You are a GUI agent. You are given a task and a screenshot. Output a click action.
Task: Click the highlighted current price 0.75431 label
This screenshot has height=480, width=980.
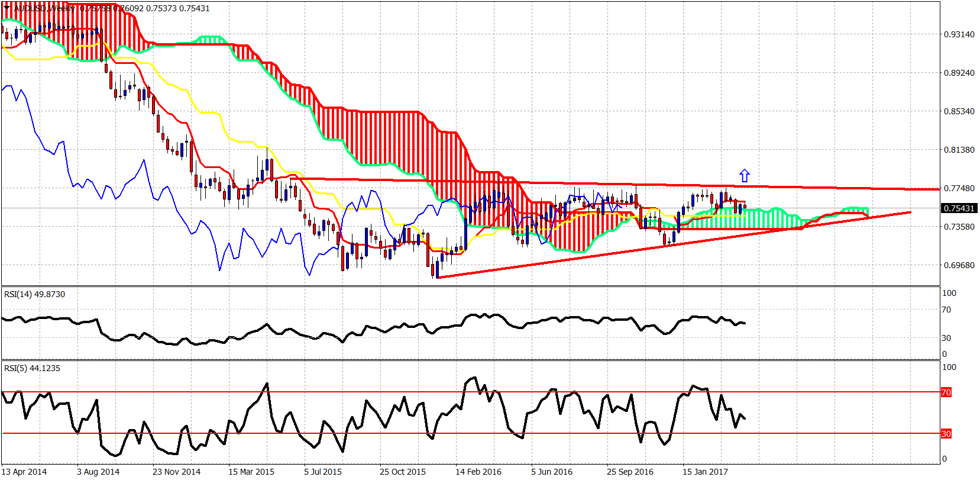tap(959, 208)
